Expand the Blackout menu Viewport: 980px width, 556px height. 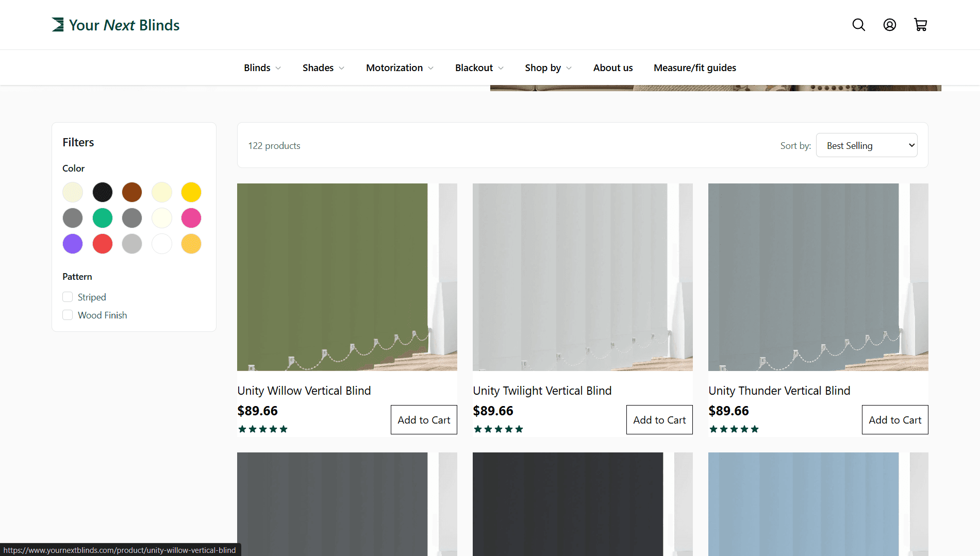[479, 68]
